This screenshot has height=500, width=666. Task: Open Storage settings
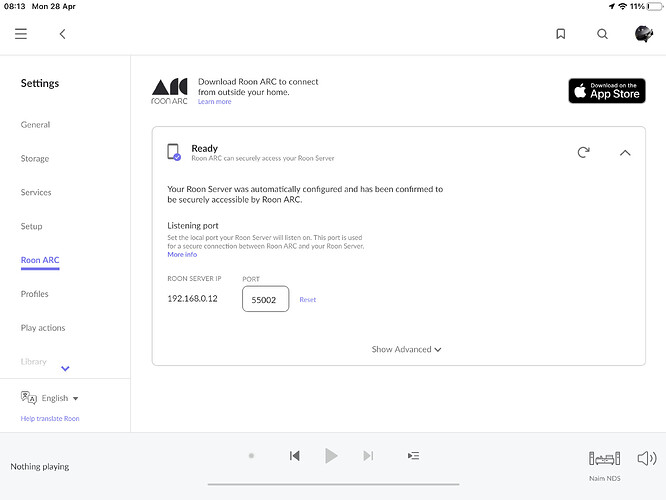click(x=35, y=158)
